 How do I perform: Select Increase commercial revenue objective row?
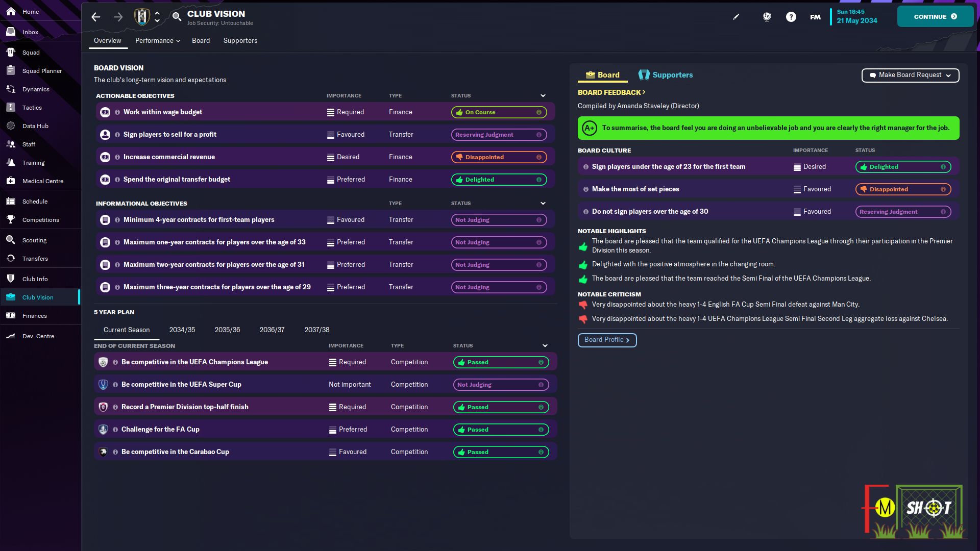coord(325,157)
